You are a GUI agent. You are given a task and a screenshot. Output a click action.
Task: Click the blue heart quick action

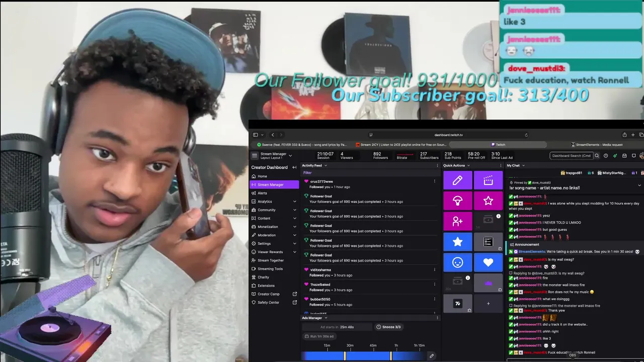[488, 262]
